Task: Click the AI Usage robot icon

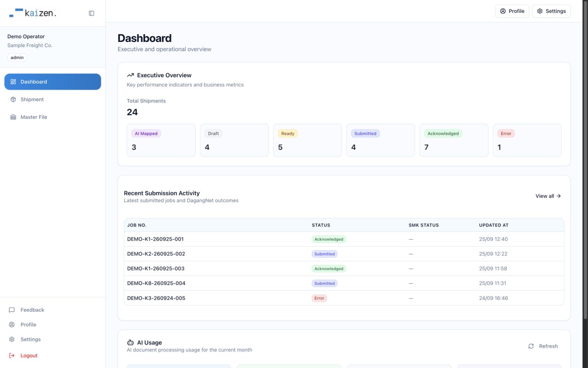Action: pos(130,342)
